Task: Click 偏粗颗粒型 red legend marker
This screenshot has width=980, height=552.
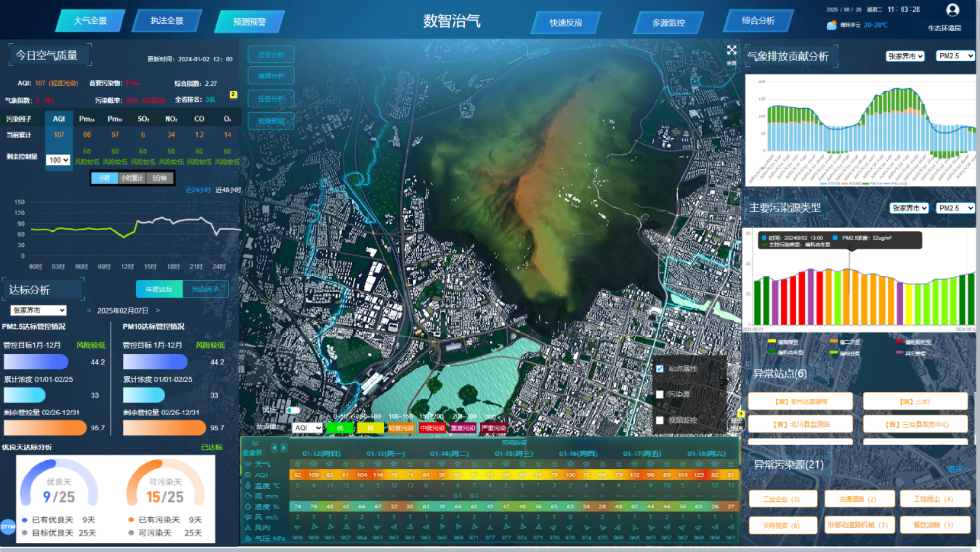Action: (x=900, y=341)
